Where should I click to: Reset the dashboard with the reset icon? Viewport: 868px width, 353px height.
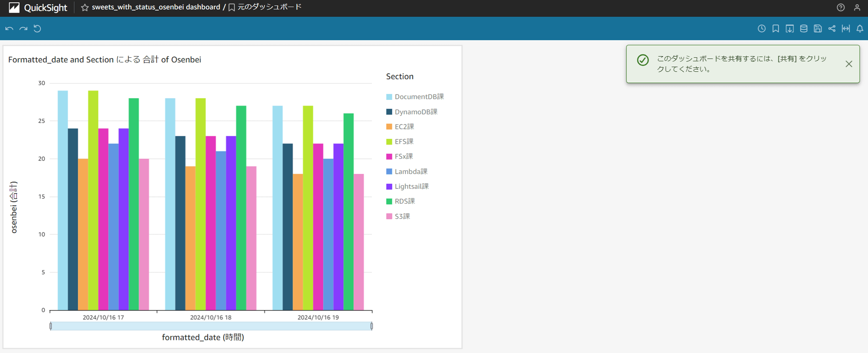pyautogui.click(x=37, y=29)
